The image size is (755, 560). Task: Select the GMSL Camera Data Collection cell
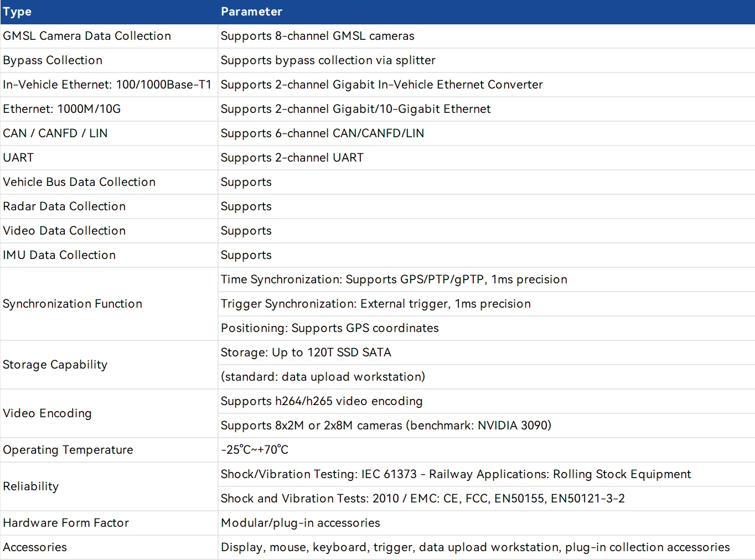(87, 36)
